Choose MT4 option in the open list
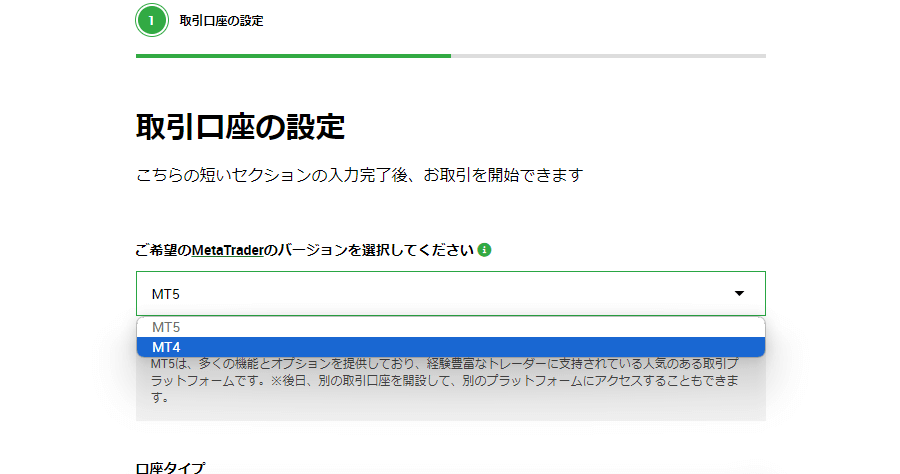The height and width of the screenshot is (474, 900). [x=451, y=347]
